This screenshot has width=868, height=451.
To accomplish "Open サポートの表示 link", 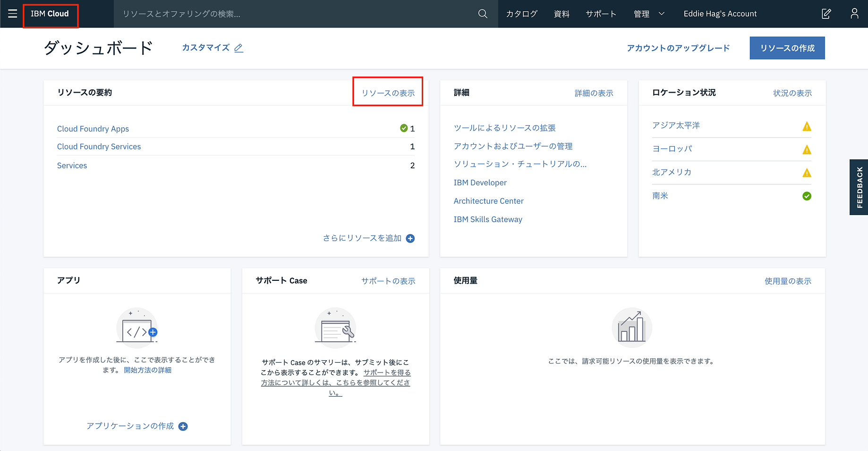I will [388, 281].
